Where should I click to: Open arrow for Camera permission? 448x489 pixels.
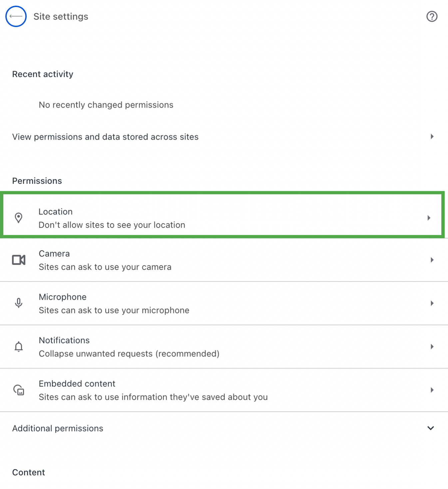[432, 260]
